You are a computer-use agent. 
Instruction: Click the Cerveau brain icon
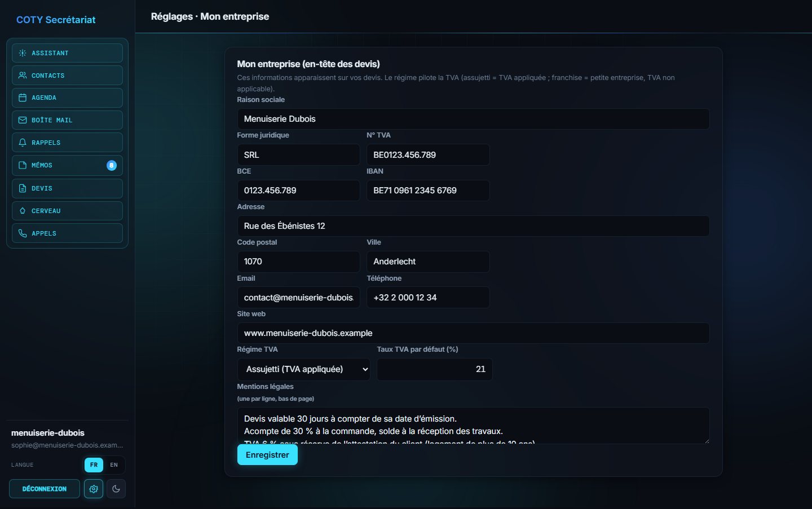(x=23, y=211)
